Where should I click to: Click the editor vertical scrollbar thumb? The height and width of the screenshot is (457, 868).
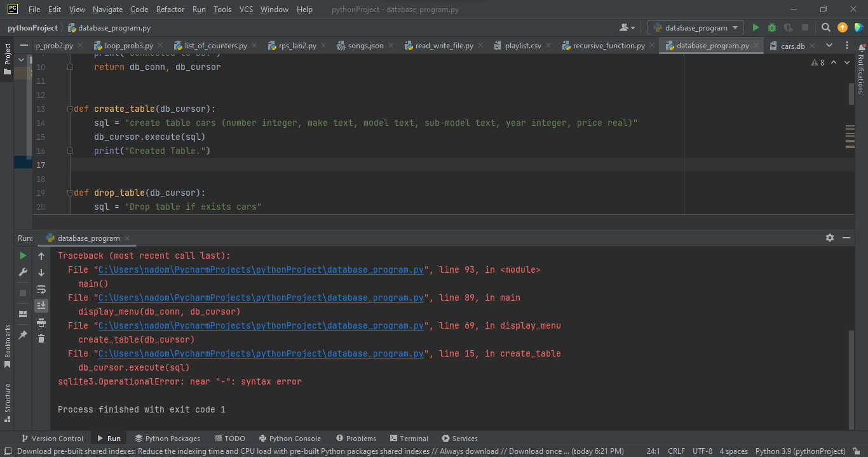(851, 93)
